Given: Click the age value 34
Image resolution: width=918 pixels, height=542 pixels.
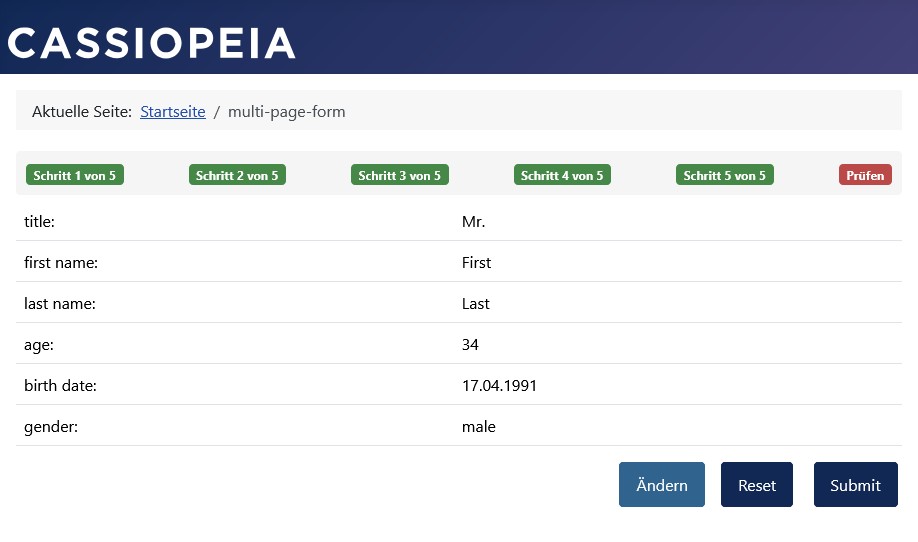Looking at the screenshot, I should (470, 345).
